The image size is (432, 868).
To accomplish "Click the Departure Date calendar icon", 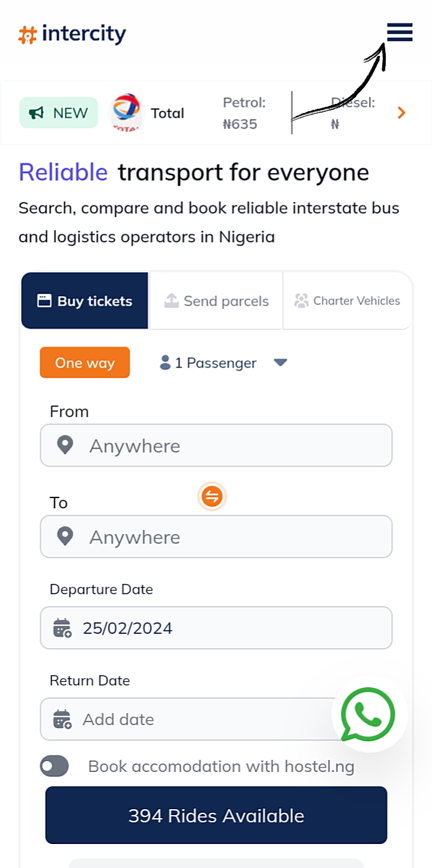I will coord(62,628).
